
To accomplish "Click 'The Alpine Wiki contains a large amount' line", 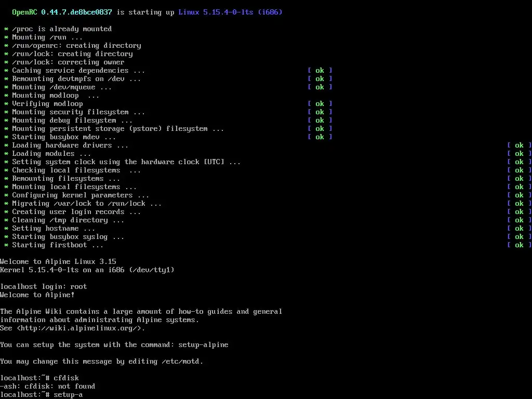I will [141, 312].
